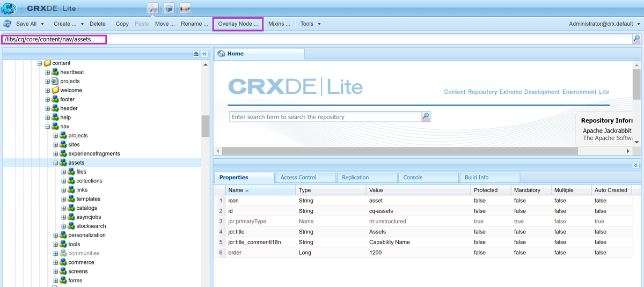
Task: Click the magnifier icon next to path field
Action: pos(636,39)
